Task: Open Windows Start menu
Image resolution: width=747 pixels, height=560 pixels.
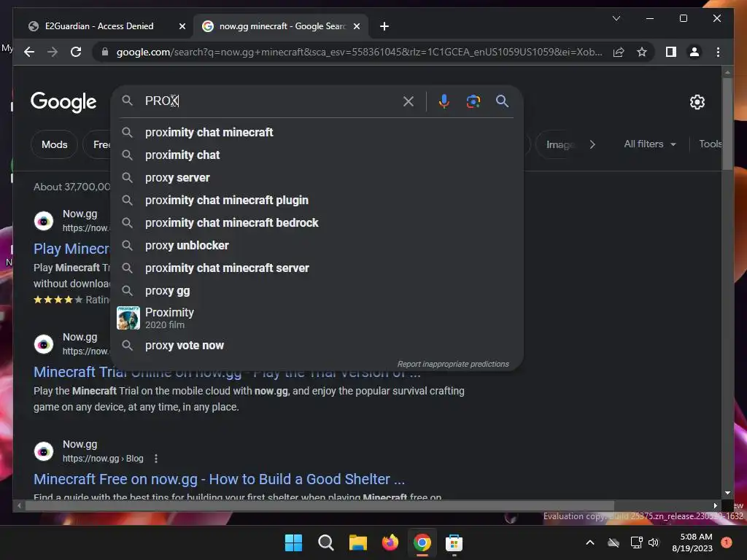Action: (x=293, y=542)
